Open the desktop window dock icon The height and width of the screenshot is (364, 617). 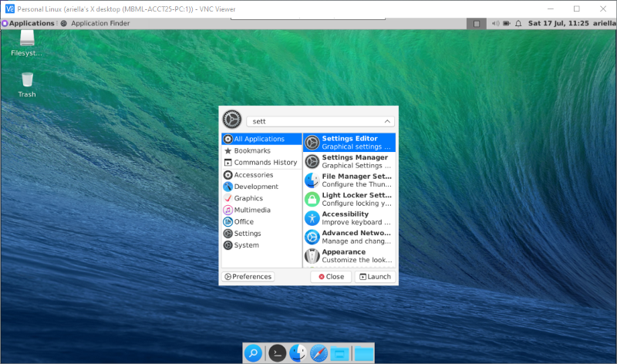[339, 354]
